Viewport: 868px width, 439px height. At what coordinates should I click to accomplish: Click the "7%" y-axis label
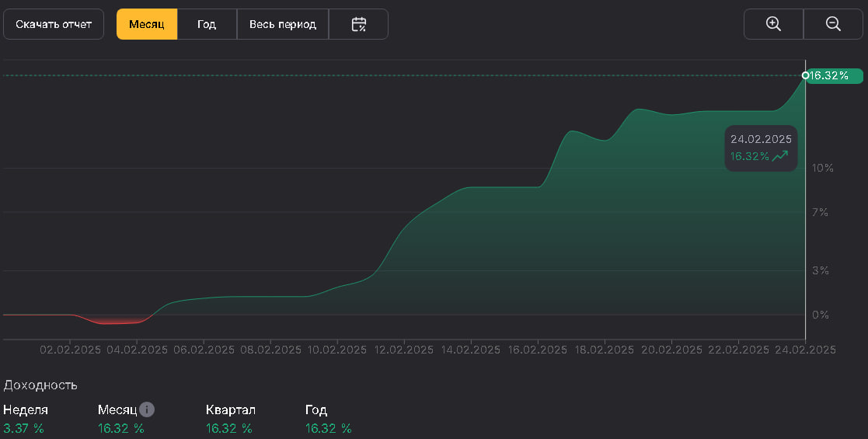(820, 212)
